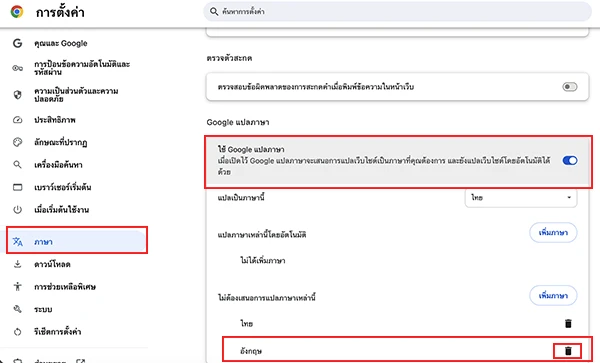Click เพิ่มภาษา button for automatic translation

tap(553, 233)
